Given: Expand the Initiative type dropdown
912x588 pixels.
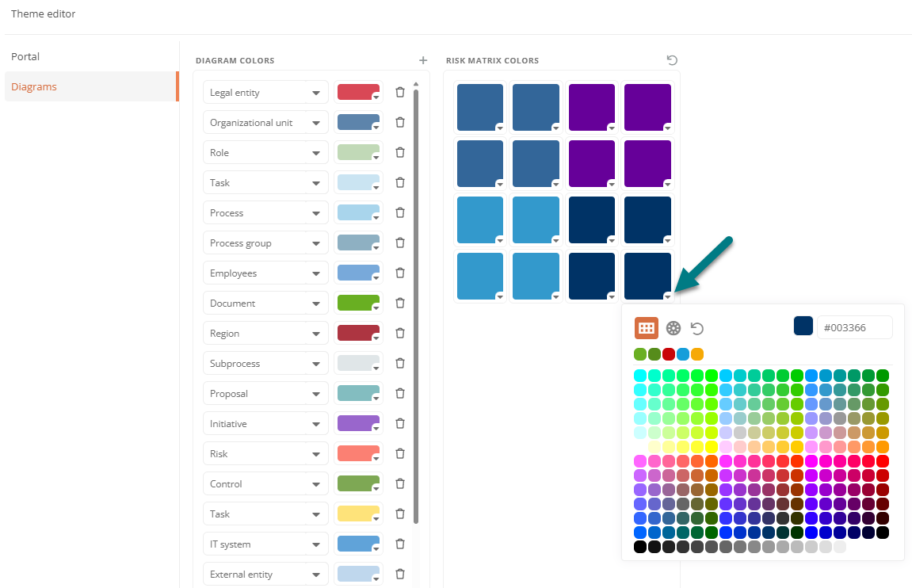Looking at the screenshot, I should click(x=316, y=423).
